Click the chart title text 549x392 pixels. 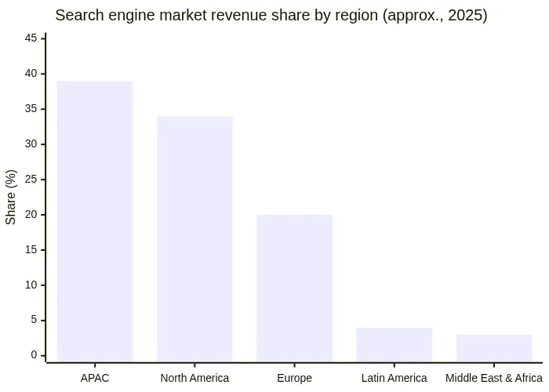click(x=271, y=16)
